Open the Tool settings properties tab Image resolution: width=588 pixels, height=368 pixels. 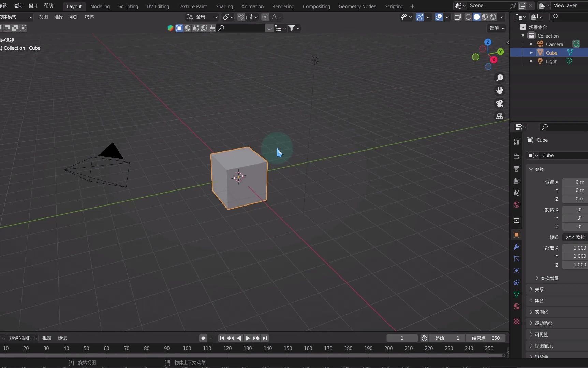[516, 141]
